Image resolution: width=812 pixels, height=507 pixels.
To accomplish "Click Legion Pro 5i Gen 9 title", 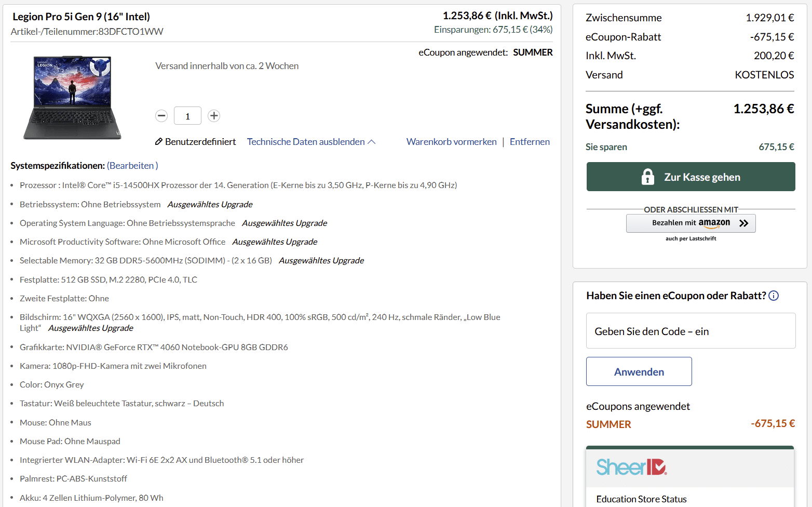I will (x=82, y=17).
